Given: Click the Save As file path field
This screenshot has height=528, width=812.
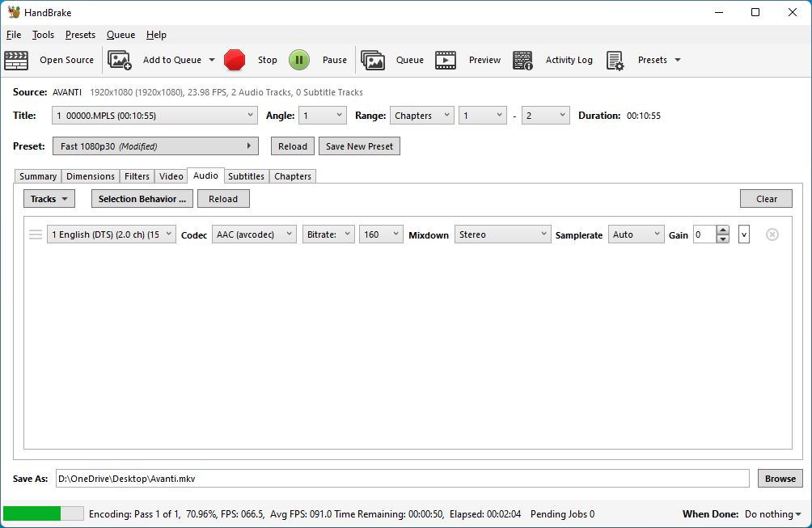Looking at the screenshot, I should [x=403, y=479].
